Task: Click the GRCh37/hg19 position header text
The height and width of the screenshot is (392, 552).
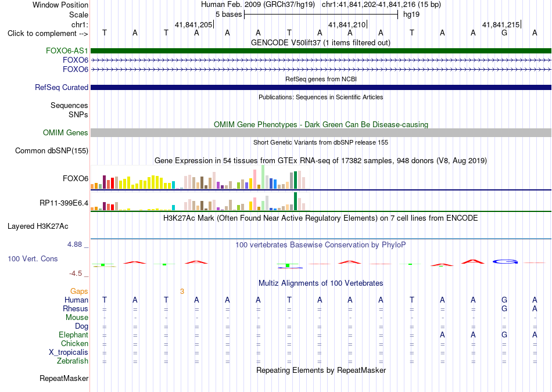Action: click(x=321, y=5)
